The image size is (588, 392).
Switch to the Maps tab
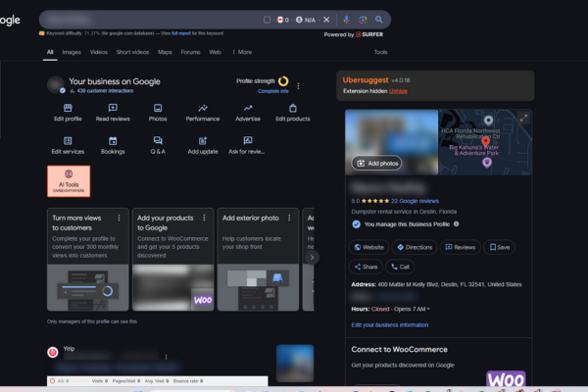coord(165,52)
